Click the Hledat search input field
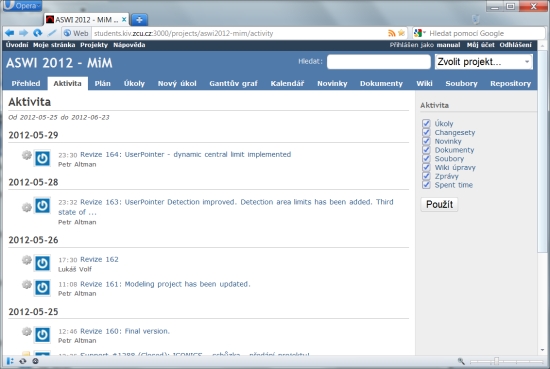This screenshot has height=369, width=550. point(378,62)
